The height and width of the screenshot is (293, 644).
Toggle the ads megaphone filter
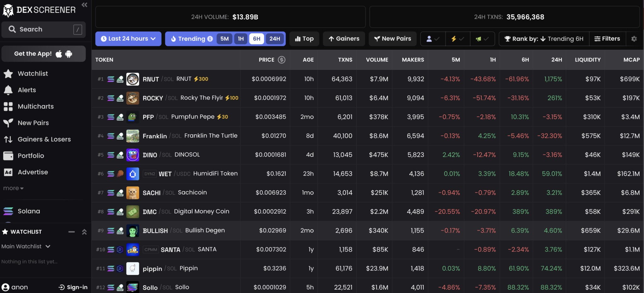pyautogui.click(x=482, y=39)
